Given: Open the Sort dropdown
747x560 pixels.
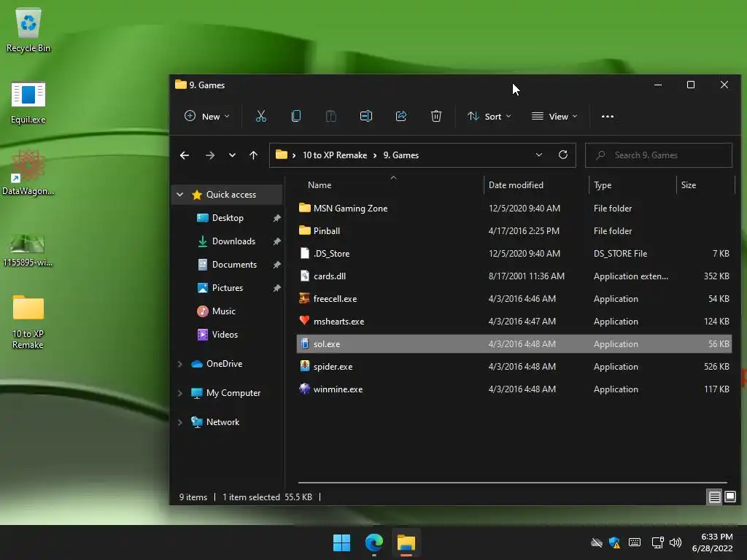Looking at the screenshot, I should pos(489,116).
